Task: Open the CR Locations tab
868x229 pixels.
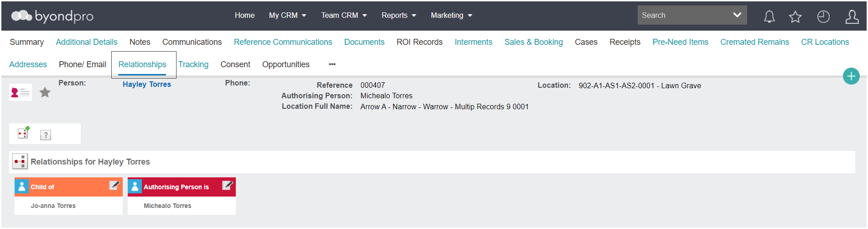Action: click(825, 42)
